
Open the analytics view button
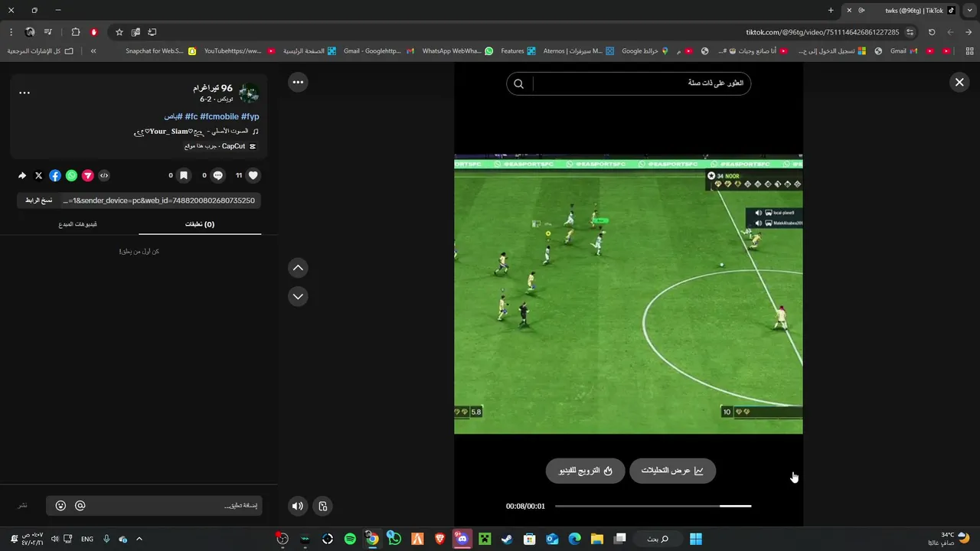(672, 471)
